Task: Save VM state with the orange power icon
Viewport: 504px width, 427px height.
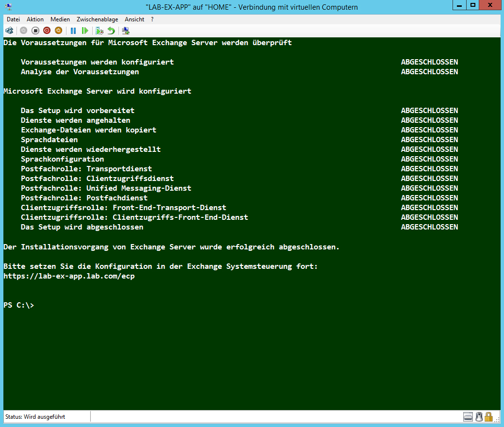Action: coord(58,31)
